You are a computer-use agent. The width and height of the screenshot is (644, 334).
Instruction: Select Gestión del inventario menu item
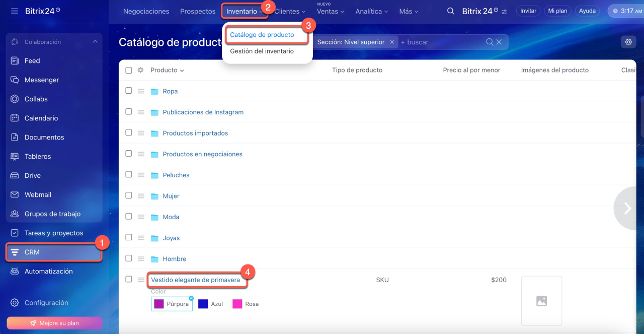(262, 51)
